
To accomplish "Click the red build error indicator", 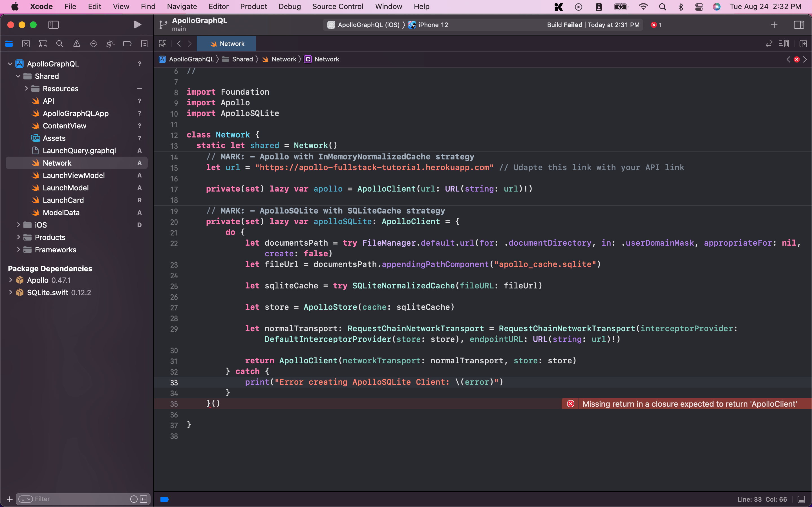I will (x=656, y=25).
